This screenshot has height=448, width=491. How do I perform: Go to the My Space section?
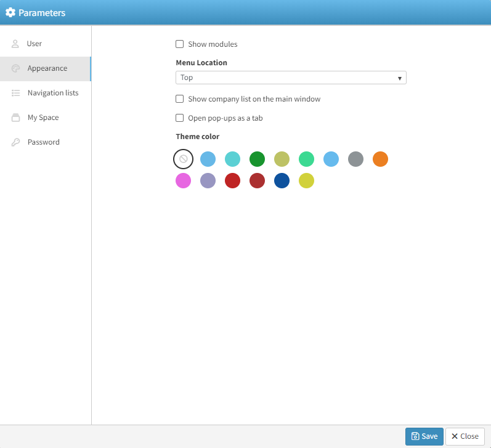click(43, 118)
